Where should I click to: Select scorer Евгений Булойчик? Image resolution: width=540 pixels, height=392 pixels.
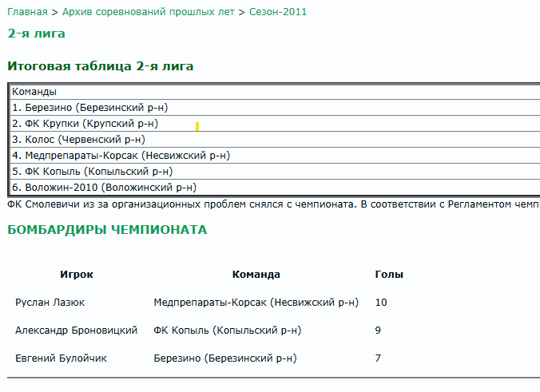click(62, 358)
